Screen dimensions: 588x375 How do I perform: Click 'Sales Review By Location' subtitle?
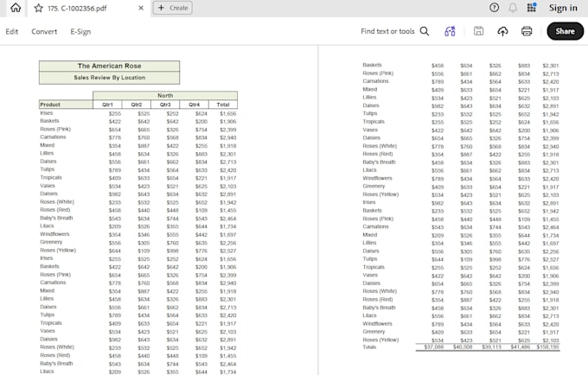coord(110,78)
